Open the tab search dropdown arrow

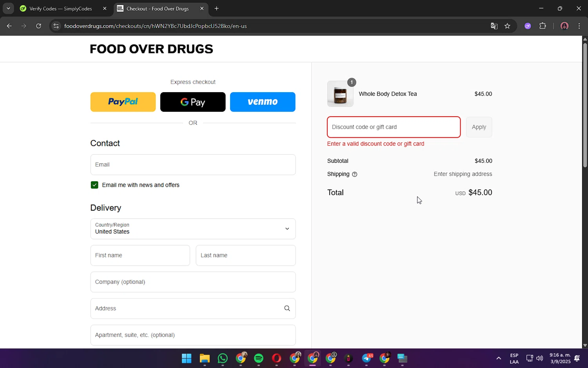coord(8,8)
